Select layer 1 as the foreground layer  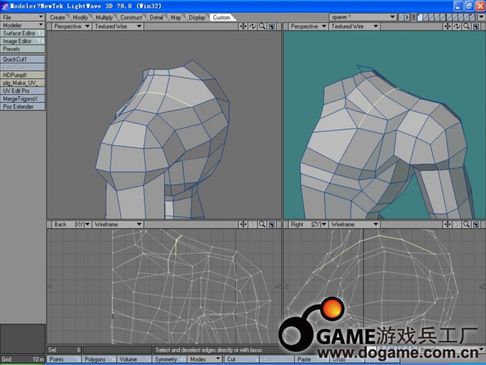tap(420, 17)
